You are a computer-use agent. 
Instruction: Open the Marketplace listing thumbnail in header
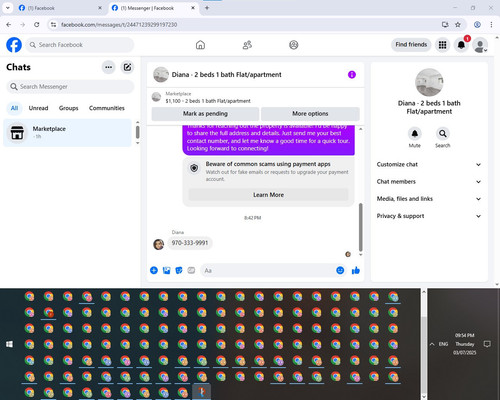pyautogui.click(x=156, y=97)
